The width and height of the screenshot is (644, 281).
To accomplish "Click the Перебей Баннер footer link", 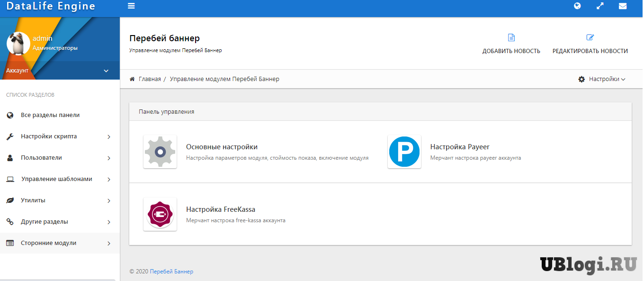I will 171,272.
